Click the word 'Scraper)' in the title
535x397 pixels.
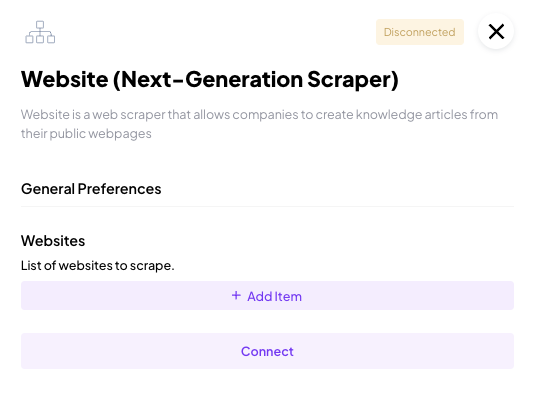(353, 79)
